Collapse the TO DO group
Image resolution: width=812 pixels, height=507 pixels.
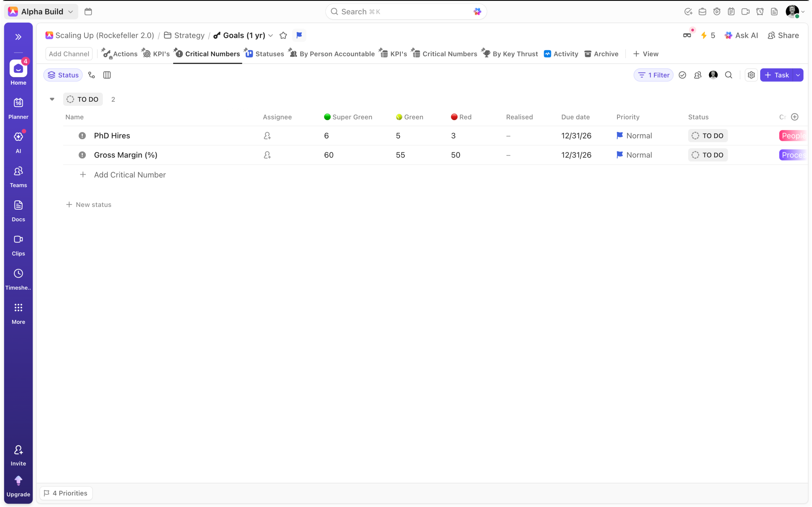[52, 99]
